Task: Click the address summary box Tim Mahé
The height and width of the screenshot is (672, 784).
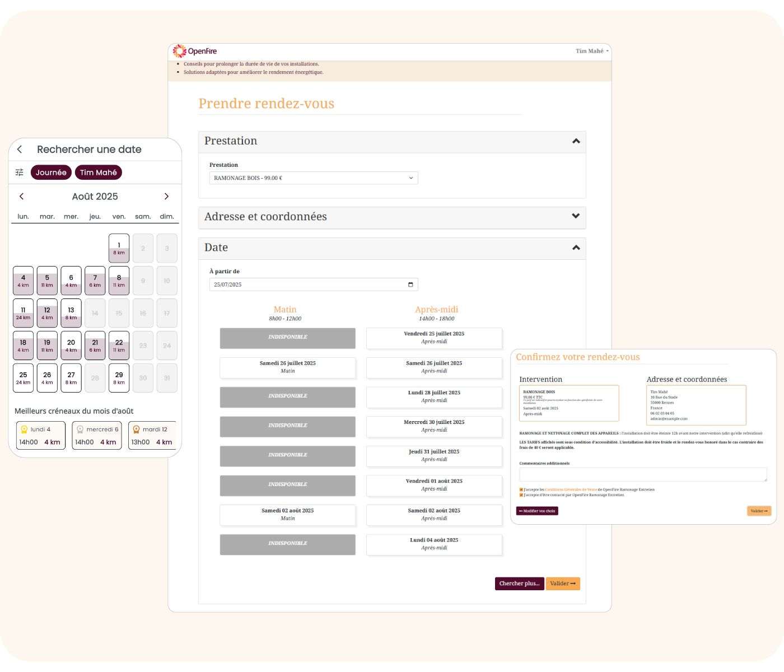Action: tap(696, 405)
